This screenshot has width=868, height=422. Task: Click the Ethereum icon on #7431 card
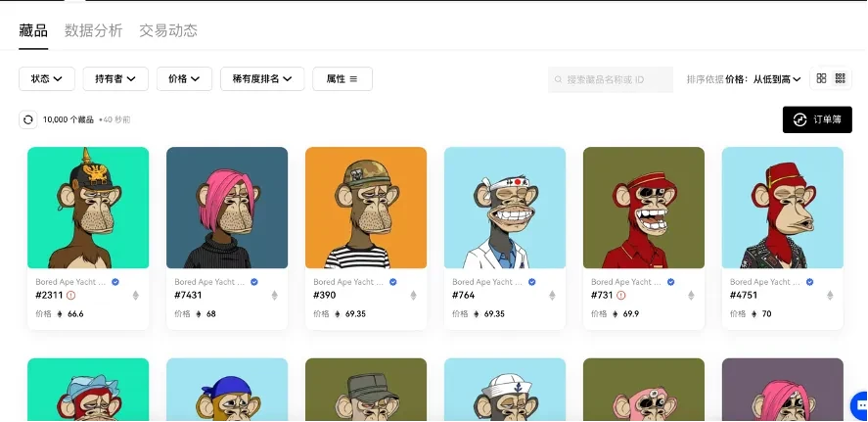coord(274,296)
